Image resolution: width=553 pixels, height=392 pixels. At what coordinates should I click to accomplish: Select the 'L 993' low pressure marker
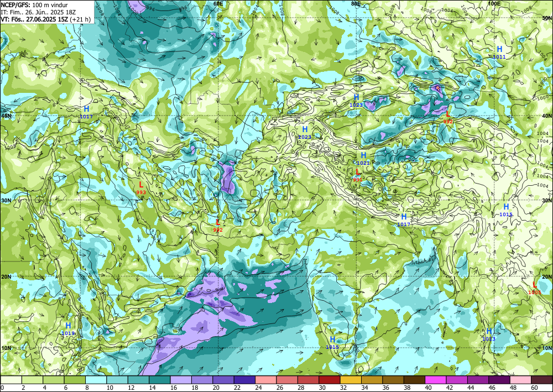tap(141, 187)
